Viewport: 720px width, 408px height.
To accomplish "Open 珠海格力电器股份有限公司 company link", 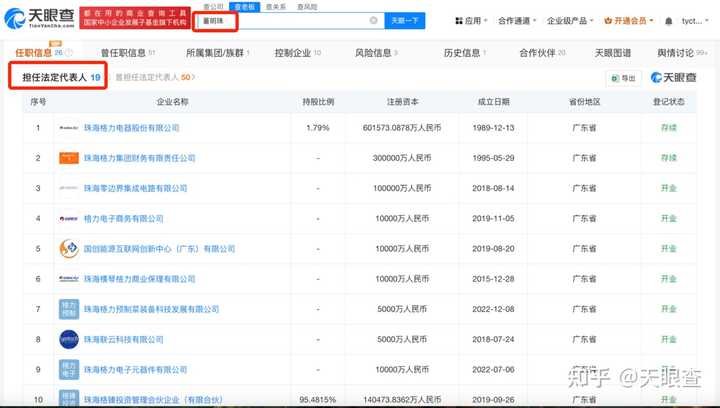I will [x=131, y=128].
